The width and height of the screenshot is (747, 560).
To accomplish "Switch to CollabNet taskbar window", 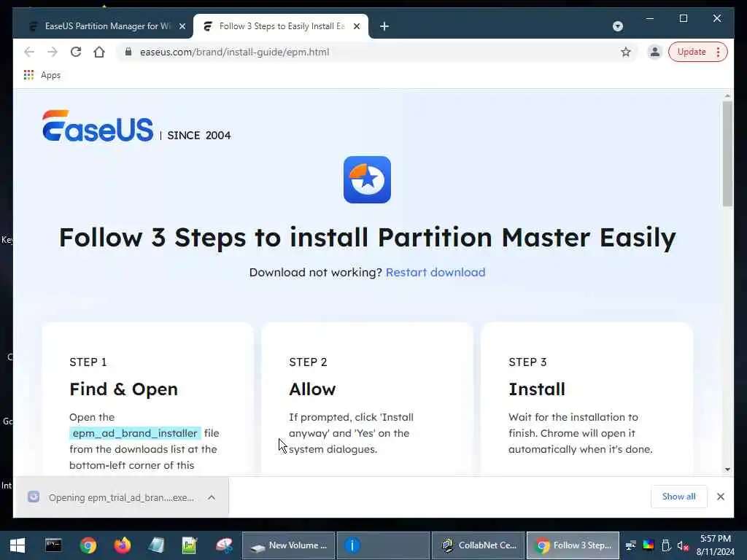I will (x=478, y=545).
